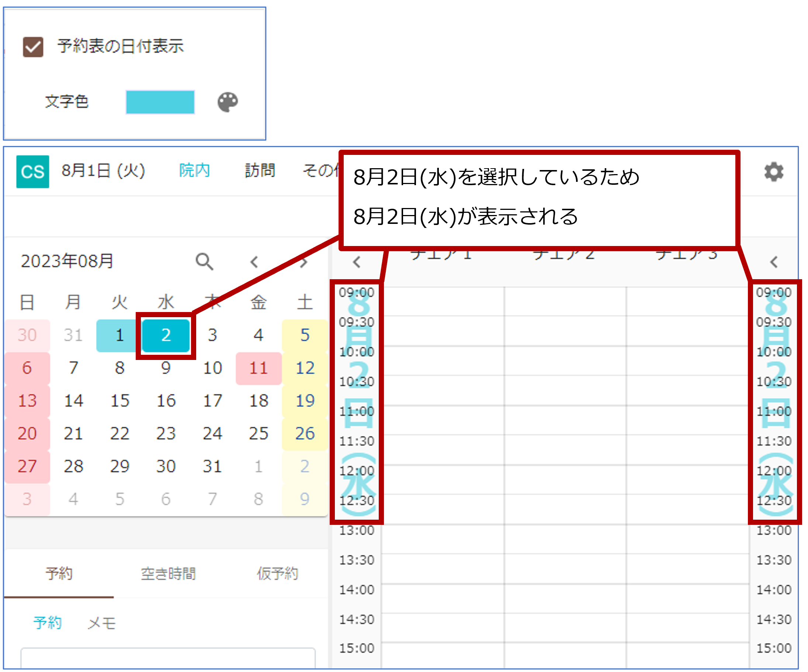Click right-side chevron above time column
Screen dimensions: 808x672
pyautogui.click(x=774, y=262)
